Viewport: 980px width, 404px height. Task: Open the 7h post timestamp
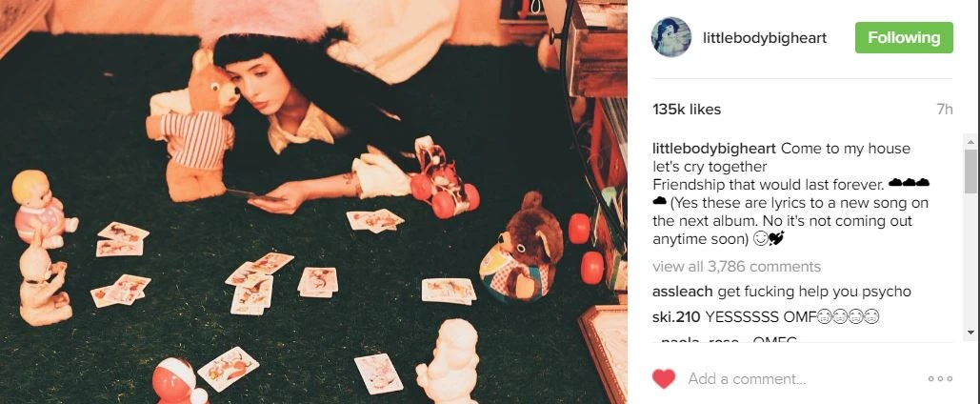945,110
